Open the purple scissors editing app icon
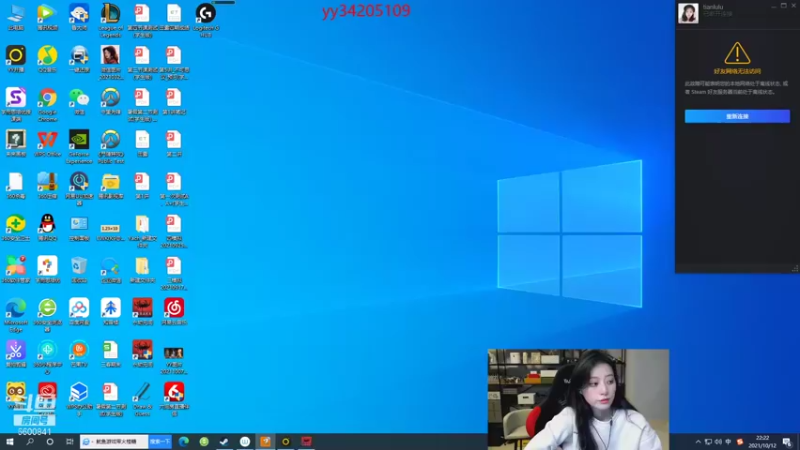 [16, 351]
